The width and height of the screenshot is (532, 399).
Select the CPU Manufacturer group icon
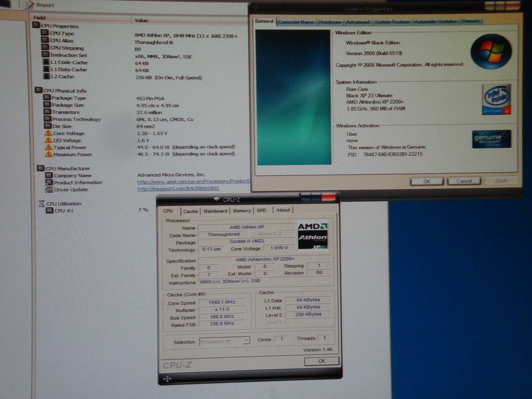point(40,168)
